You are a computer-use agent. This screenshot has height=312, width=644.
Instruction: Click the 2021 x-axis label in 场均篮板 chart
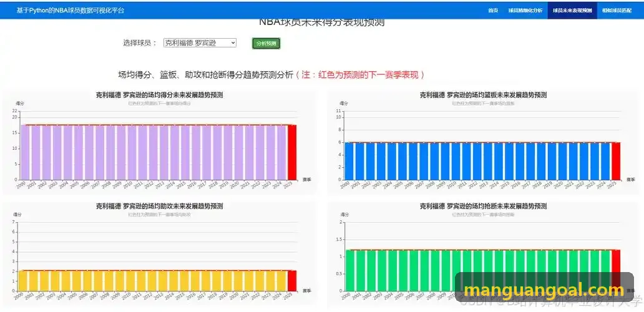click(x=570, y=185)
